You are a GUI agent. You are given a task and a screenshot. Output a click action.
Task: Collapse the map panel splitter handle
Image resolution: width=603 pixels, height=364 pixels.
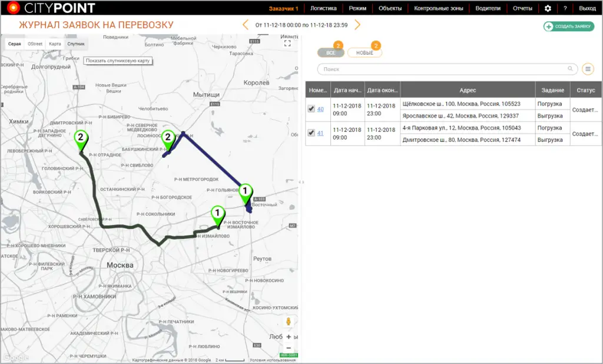(x=301, y=183)
